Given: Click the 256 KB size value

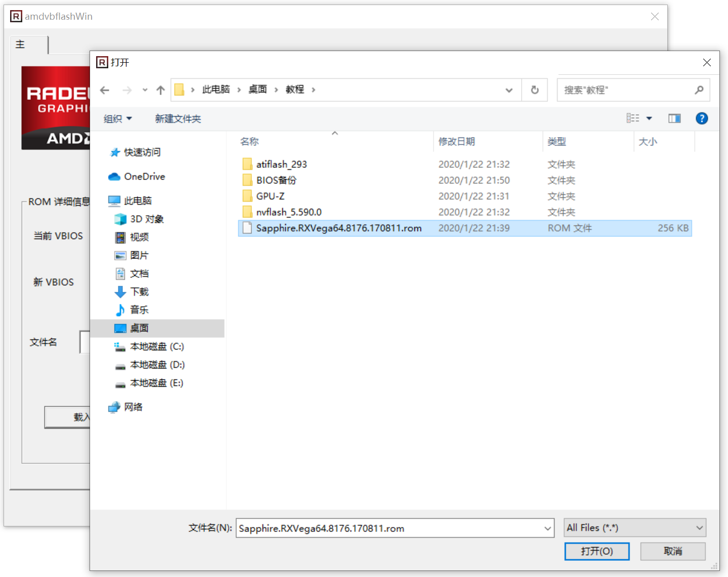Looking at the screenshot, I should 673,228.
